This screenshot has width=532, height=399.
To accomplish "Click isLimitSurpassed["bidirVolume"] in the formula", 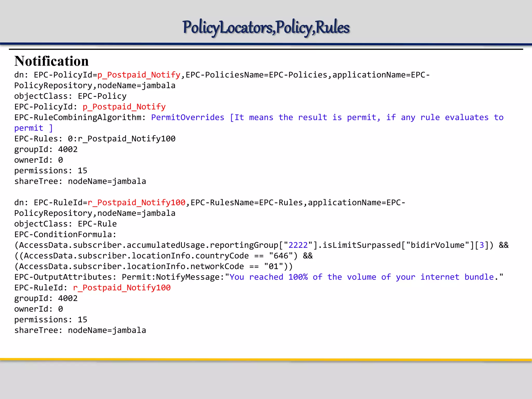I will pyautogui.click(x=398, y=245).
